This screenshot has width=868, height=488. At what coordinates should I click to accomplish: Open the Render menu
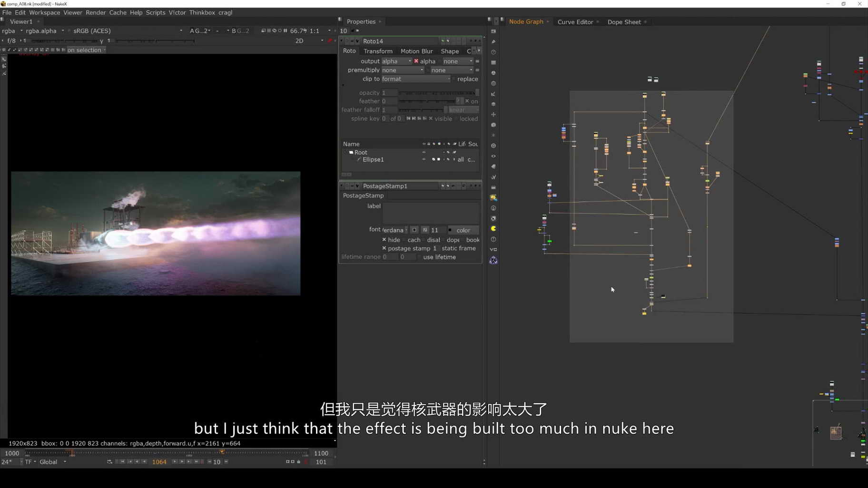click(96, 13)
